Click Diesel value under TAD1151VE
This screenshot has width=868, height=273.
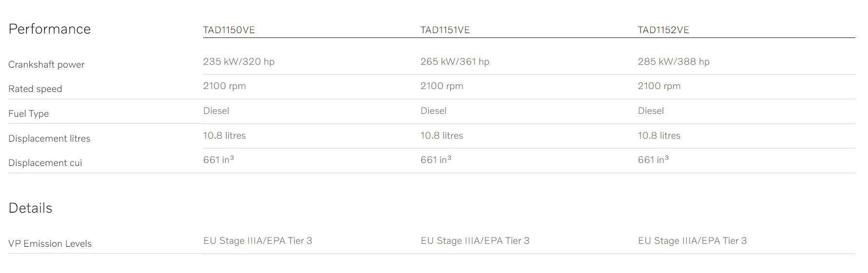pos(433,111)
